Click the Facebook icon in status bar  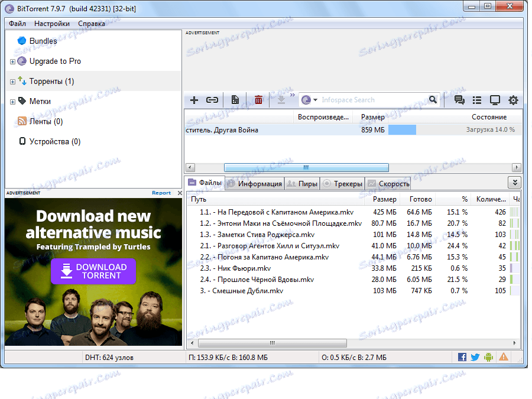click(x=462, y=357)
